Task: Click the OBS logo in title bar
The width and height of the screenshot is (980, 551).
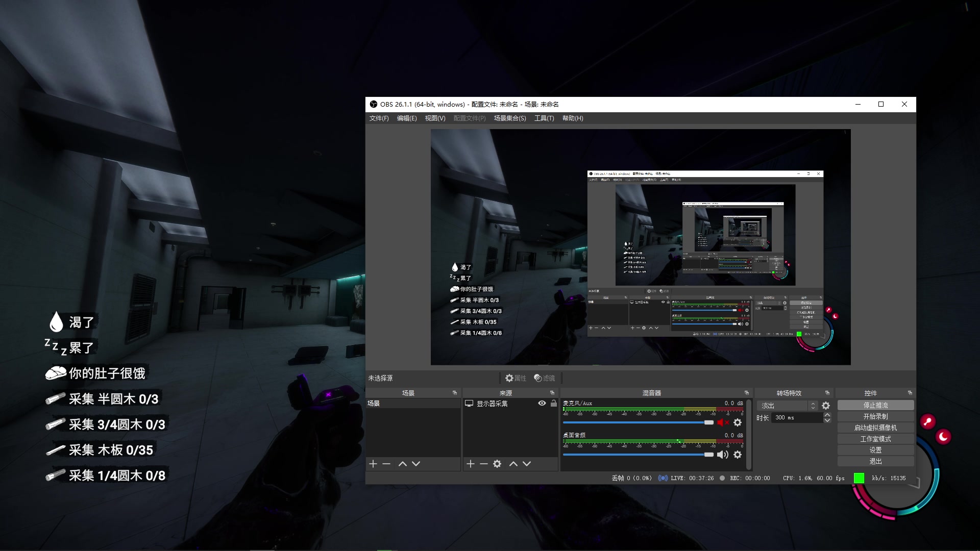Action: (374, 104)
